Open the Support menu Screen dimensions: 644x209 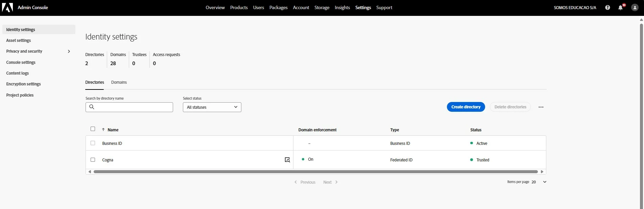tap(384, 7)
